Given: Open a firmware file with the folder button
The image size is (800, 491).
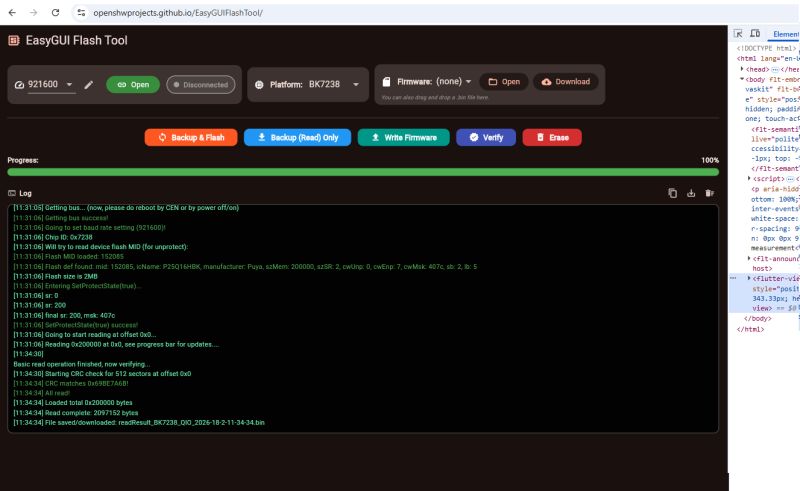Looking at the screenshot, I should click(x=504, y=82).
